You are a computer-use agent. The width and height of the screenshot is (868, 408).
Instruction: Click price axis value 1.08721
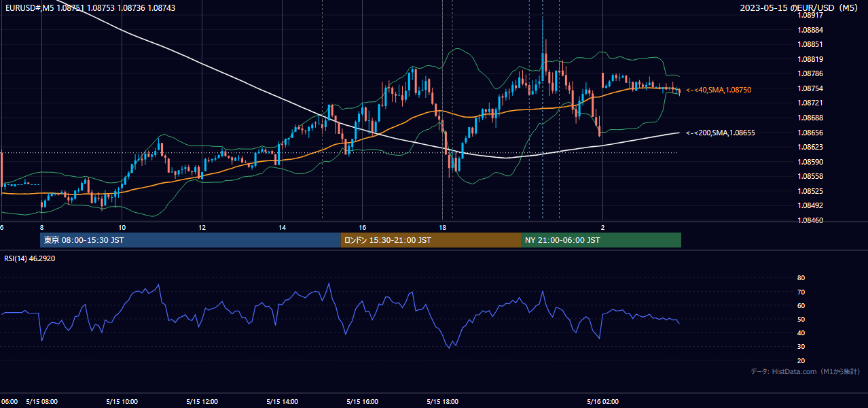pyautogui.click(x=810, y=103)
